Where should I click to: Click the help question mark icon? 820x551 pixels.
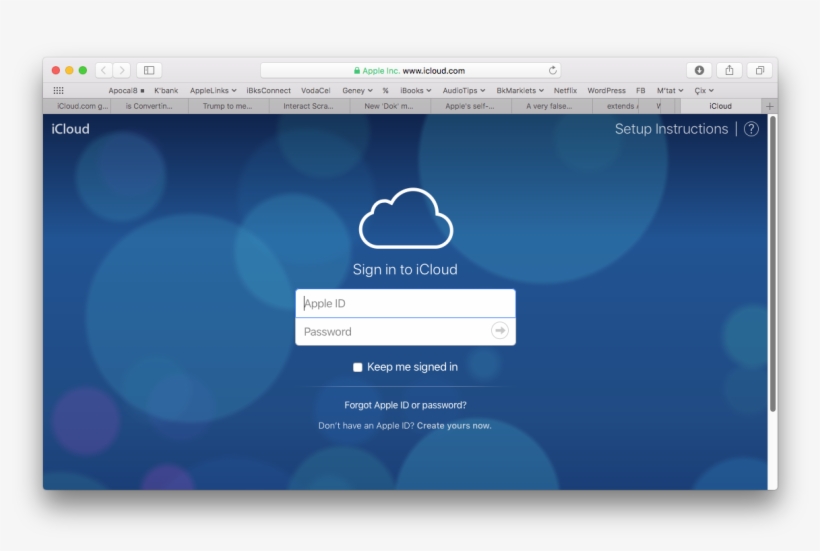[x=751, y=129]
